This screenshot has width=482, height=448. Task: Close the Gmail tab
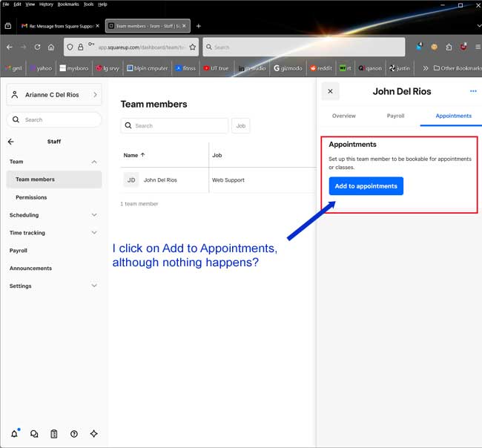point(97,26)
